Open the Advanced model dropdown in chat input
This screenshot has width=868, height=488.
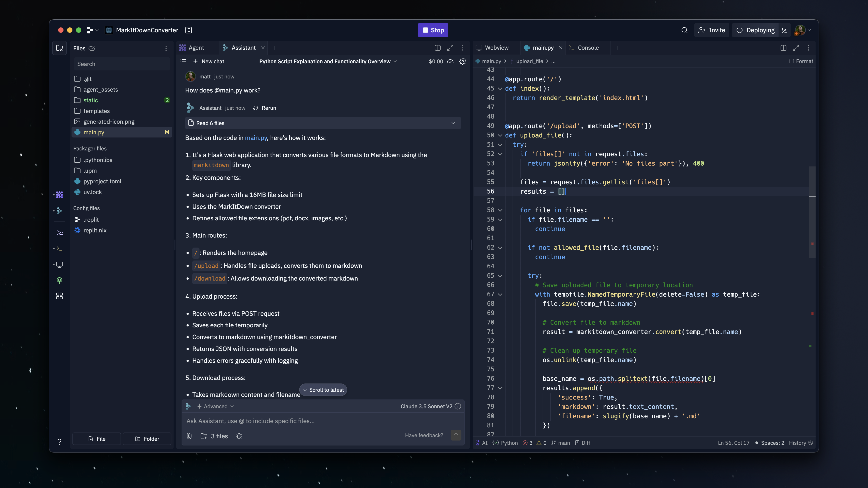[x=215, y=406]
